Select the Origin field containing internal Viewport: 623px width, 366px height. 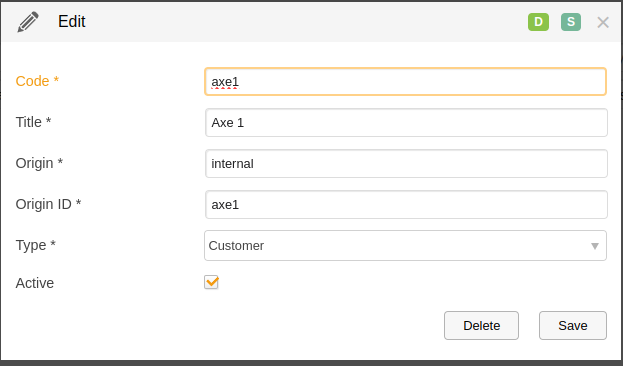click(x=406, y=163)
